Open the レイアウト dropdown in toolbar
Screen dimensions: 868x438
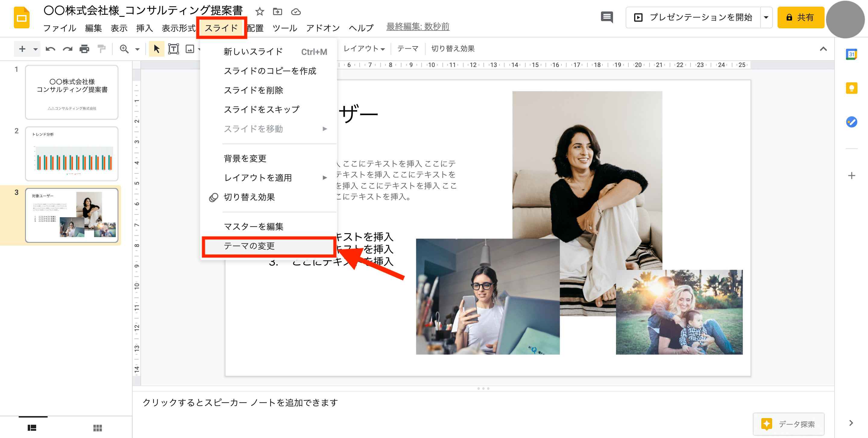[x=364, y=49]
